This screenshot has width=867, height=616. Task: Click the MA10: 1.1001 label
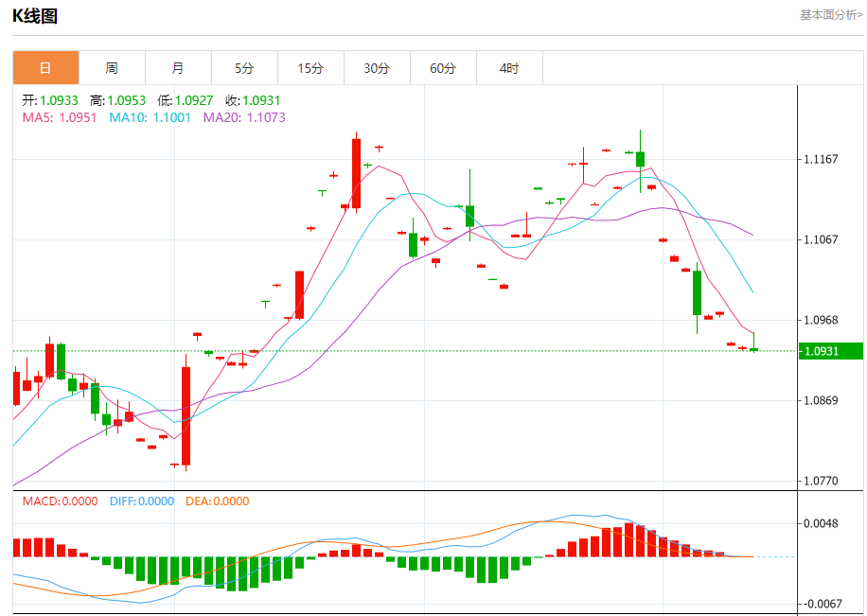[150, 117]
